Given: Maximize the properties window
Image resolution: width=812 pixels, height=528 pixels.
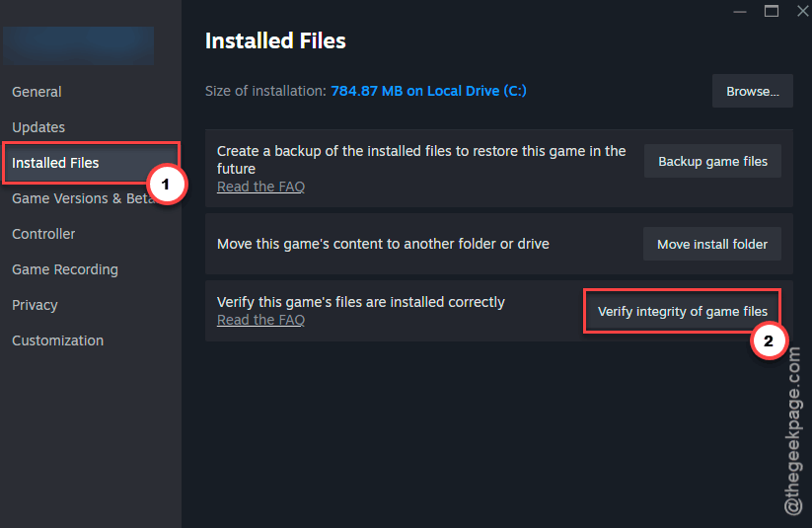Looking at the screenshot, I should tap(772, 11).
